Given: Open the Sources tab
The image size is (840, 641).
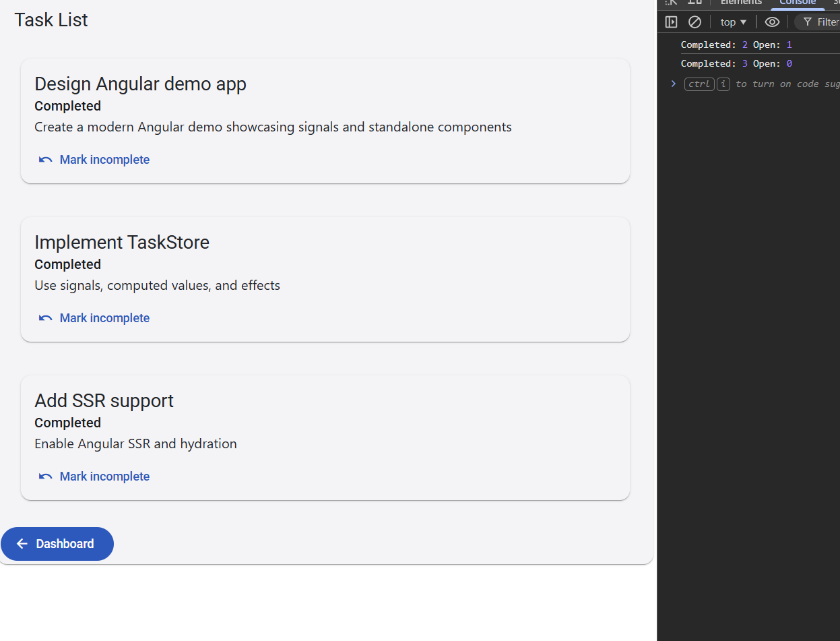Looking at the screenshot, I should click(x=836, y=3).
